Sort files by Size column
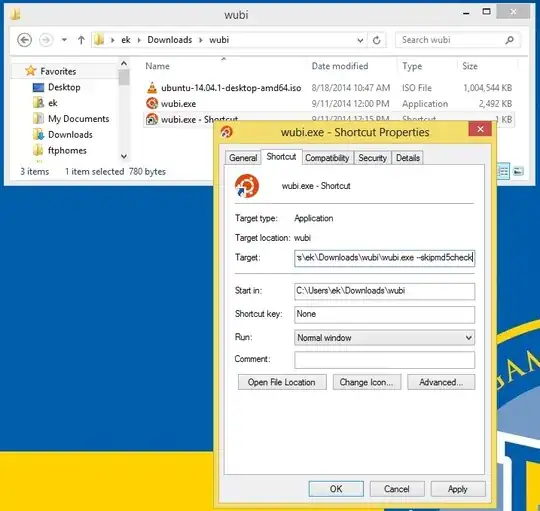This screenshot has width=540, height=511. tap(470, 66)
